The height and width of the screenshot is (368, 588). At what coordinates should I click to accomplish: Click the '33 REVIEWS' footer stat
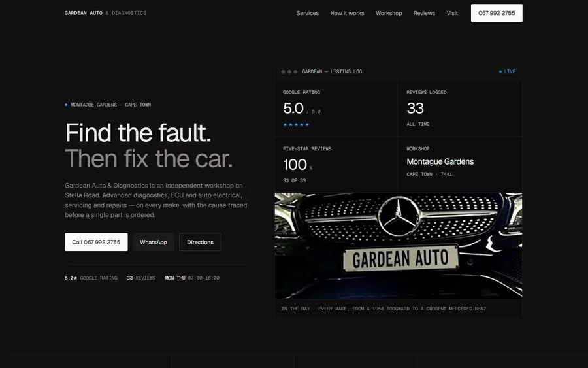pos(141,278)
